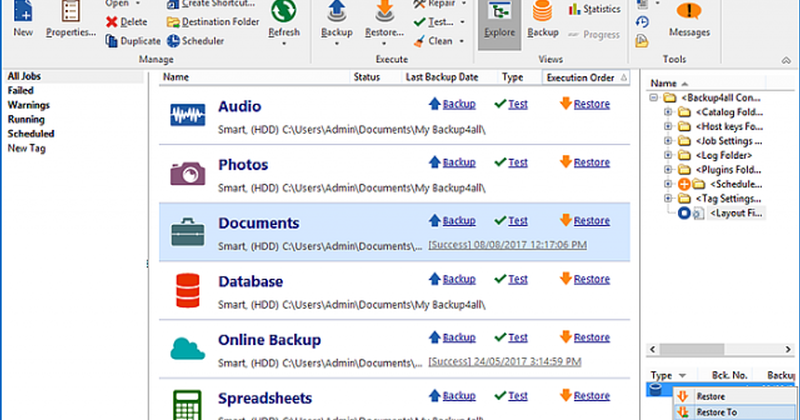Click the tree scrollbar right arrow
The width and height of the screenshot is (800, 420).
(788, 350)
